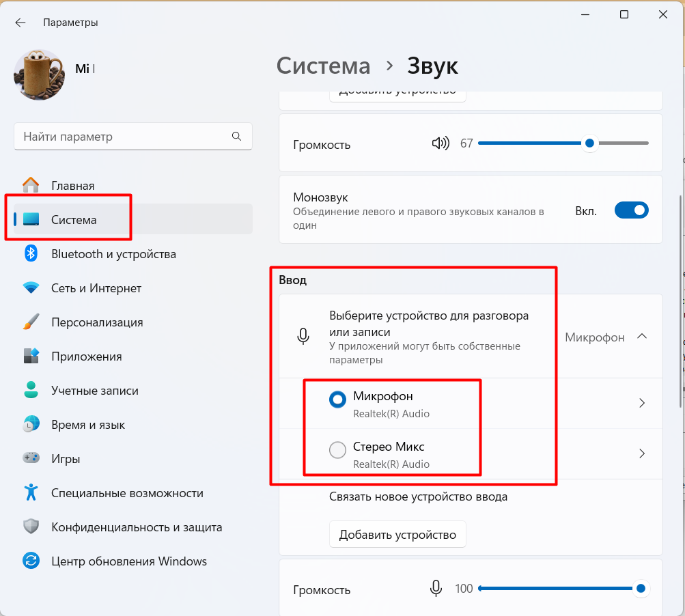The height and width of the screenshot is (616, 685).
Task: Click Система in the breadcrumb
Action: pyautogui.click(x=323, y=66)
